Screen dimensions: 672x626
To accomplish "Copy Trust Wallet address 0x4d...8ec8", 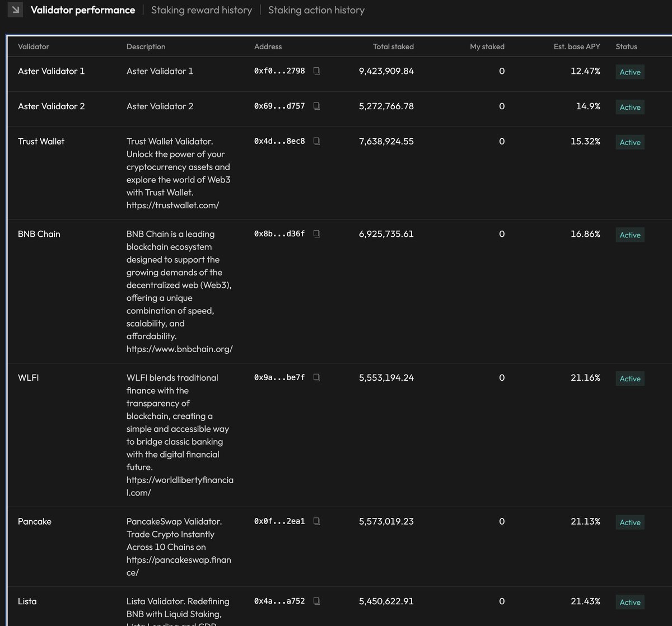I will [x=317, y=141].
